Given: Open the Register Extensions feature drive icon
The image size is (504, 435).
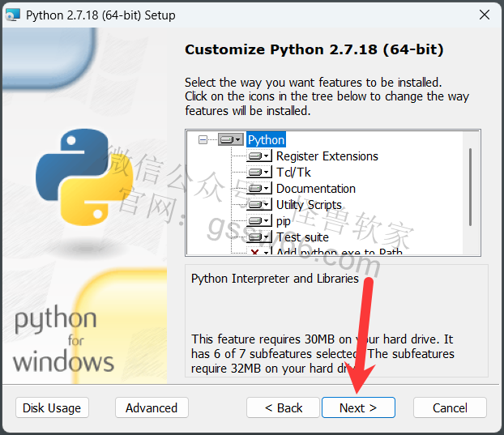Looking at the screenshot, I should [x=259, y=156].
